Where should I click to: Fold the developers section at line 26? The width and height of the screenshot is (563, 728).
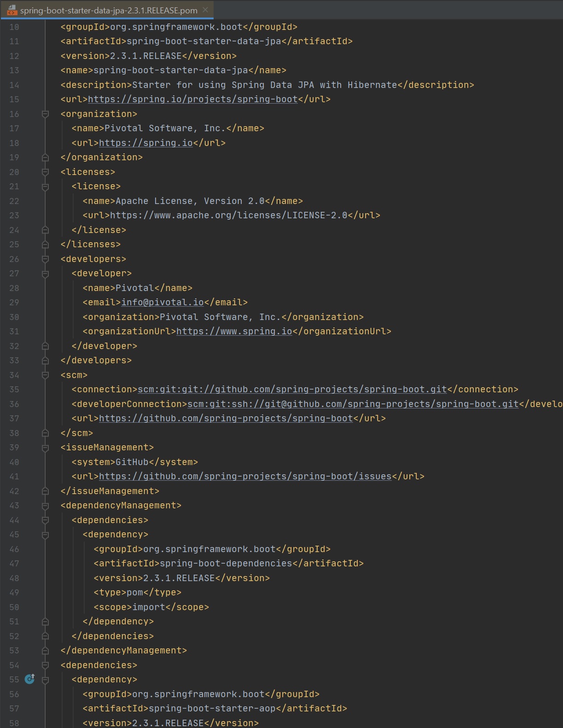tap(45, 259)
